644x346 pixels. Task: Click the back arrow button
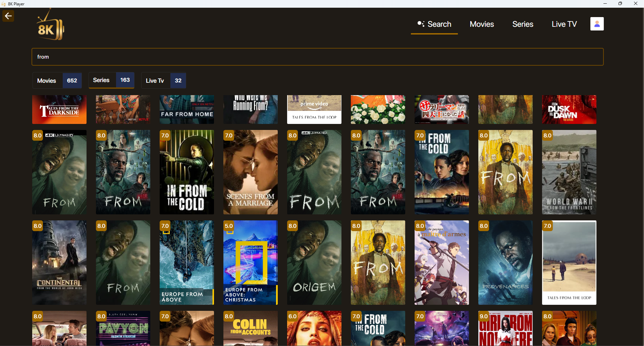click(8, 16)
